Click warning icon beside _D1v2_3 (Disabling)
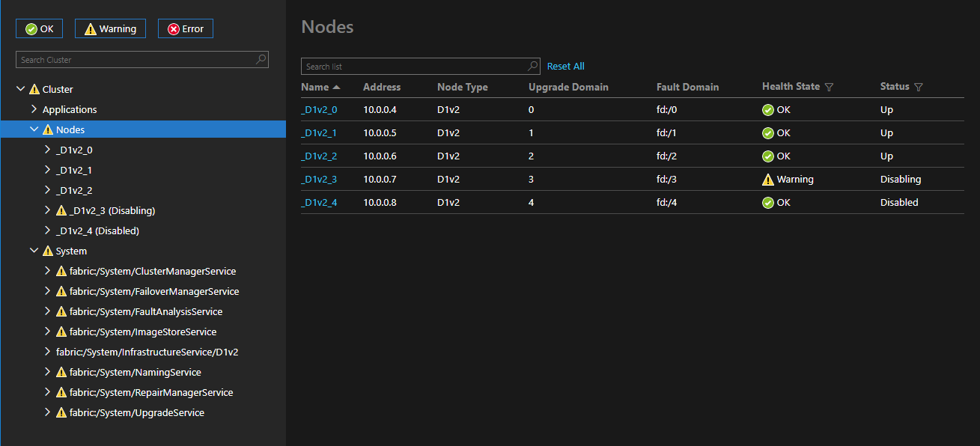Screen dimensions: 980x446 (61, 210)
